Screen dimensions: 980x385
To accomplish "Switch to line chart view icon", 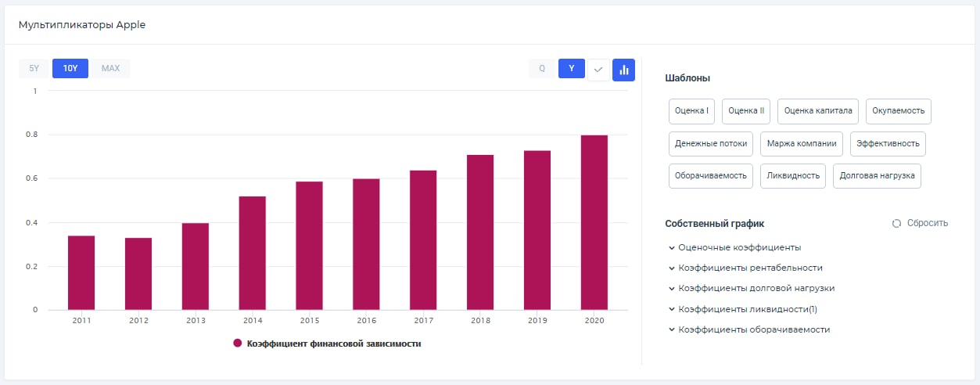I will pos(598,69).
